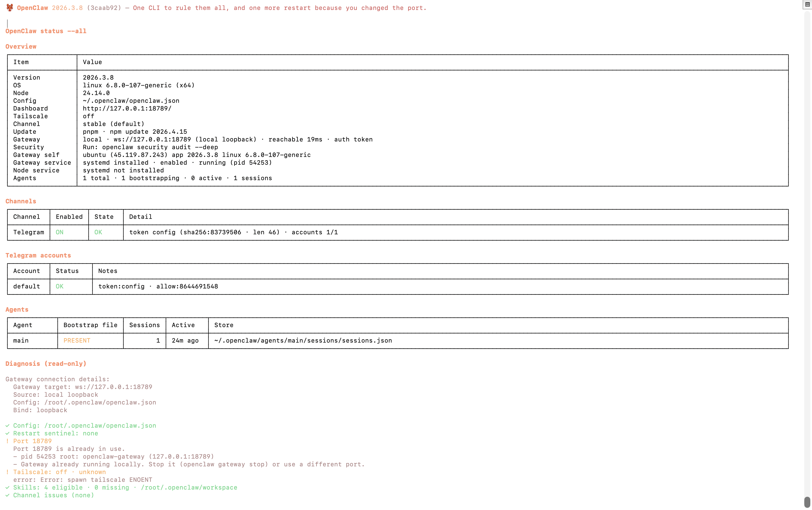
Task: Click the green checkmark beside Config path
Action: pos(7,426)
